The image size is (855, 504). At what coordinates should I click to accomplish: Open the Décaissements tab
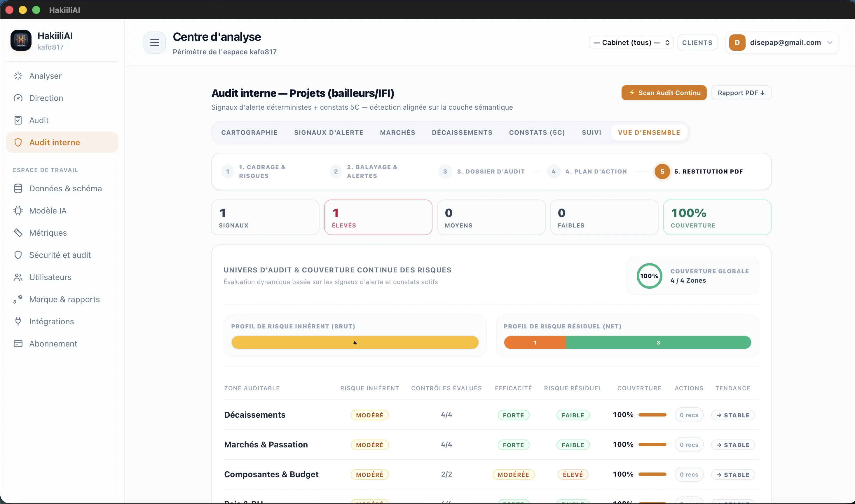point(462,132)
